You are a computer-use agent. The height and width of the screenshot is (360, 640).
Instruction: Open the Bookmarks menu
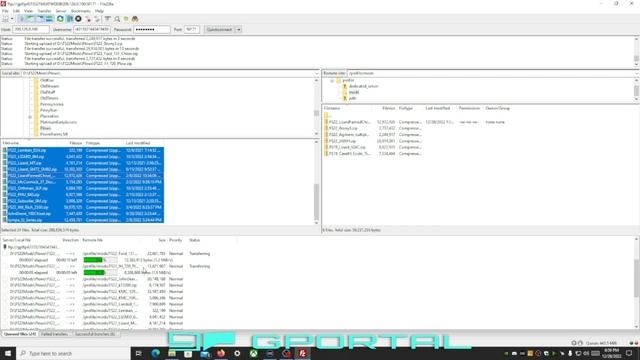tap(81, 11)
